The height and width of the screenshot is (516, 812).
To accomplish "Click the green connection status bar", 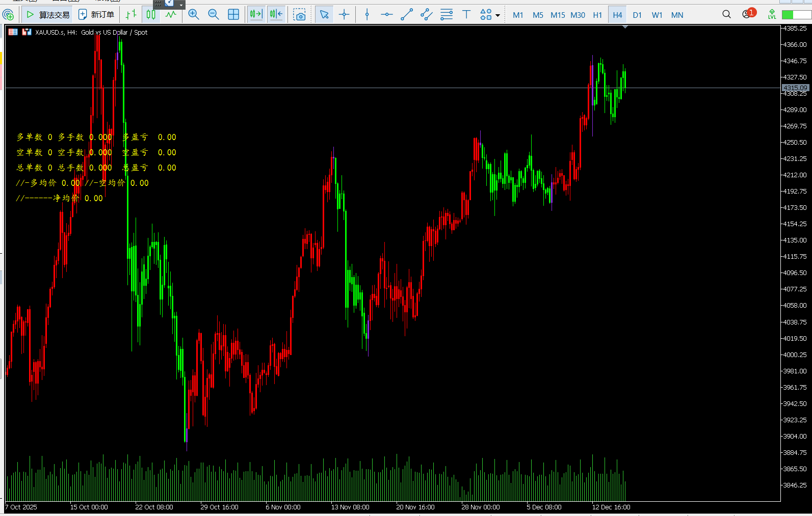I will [796, 15].
